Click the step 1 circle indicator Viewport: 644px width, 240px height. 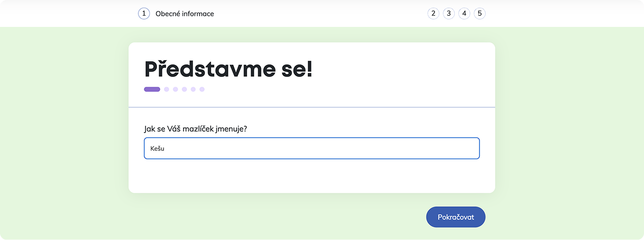click(x=144, y=14)
